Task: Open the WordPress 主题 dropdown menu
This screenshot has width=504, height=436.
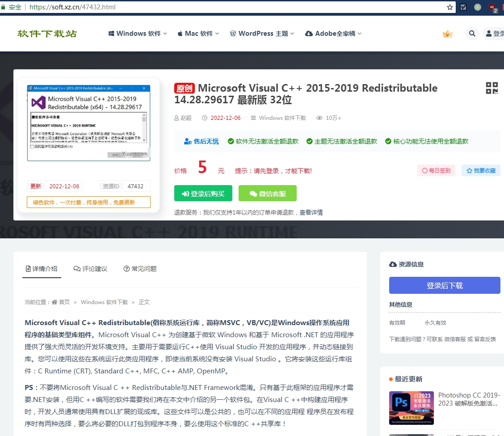Action: tap(262, 34)
